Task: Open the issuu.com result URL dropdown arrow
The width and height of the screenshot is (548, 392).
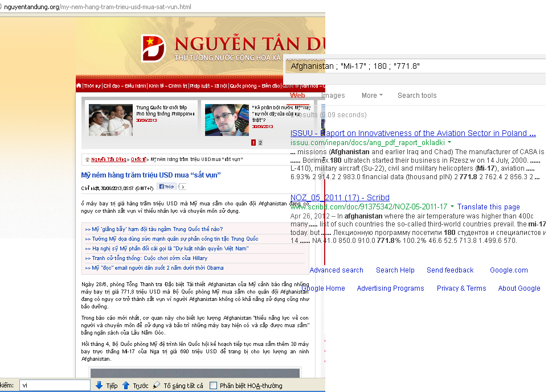Action: click(x=449, y=142)
